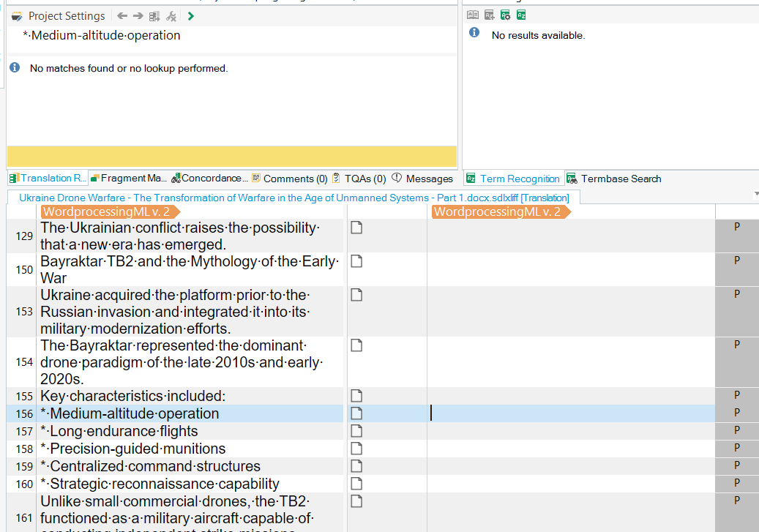Image resolution: width=759 pixels, height=532 pixels.
Task: Select source text 'Unlike small commercial drones'
Action: [145, 501]
